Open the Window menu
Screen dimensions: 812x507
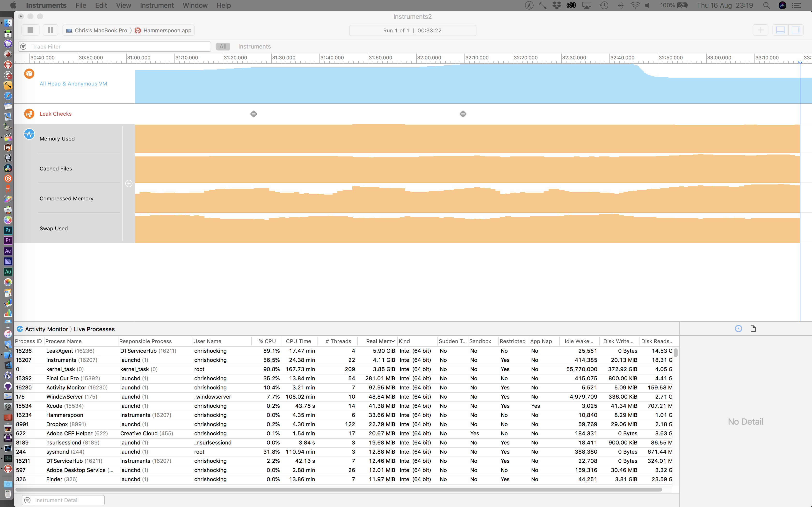pyautogui.click(x=195, y=5)
